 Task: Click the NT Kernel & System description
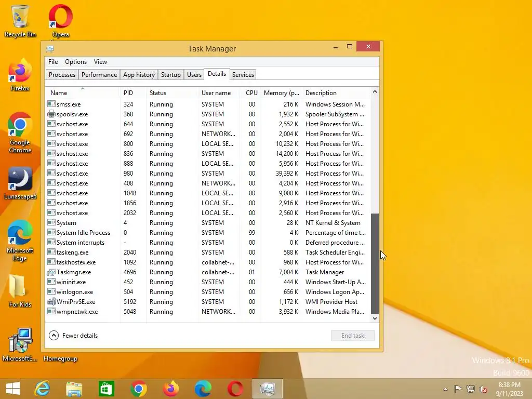point(333,222)
